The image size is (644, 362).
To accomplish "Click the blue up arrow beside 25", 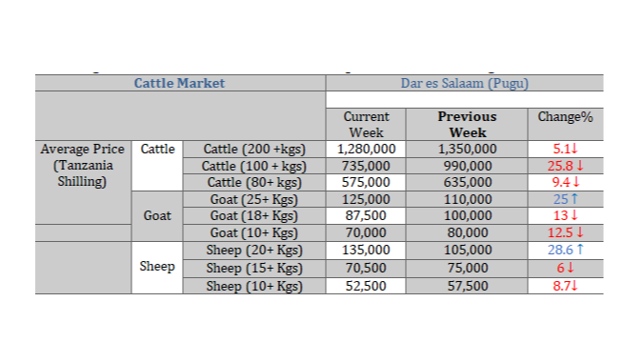I will point(574,199).
